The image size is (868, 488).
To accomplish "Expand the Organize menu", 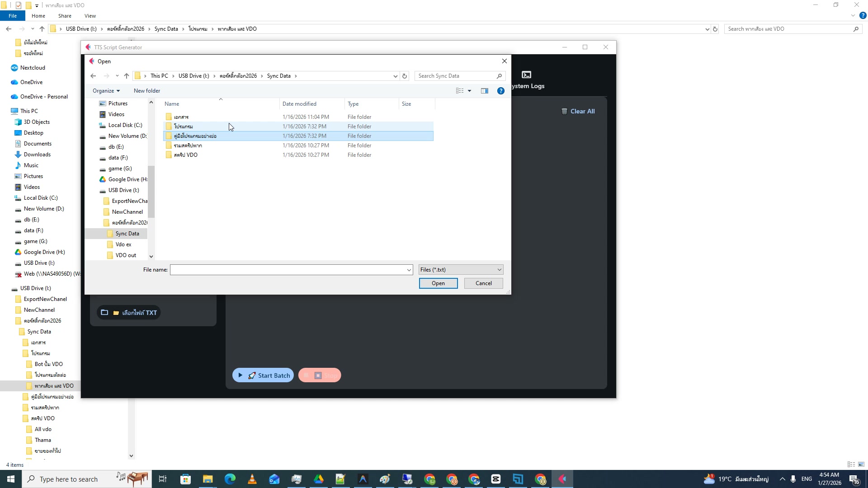I will [106, 90].
